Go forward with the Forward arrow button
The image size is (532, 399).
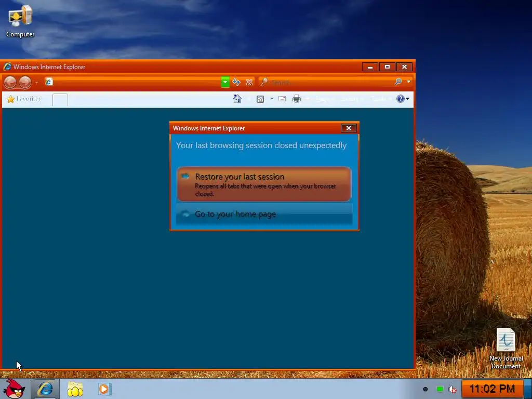coord(25,82)
